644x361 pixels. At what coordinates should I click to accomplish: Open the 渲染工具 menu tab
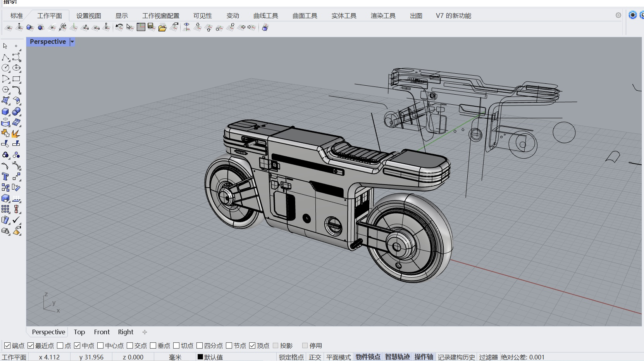tap(382, 16)
